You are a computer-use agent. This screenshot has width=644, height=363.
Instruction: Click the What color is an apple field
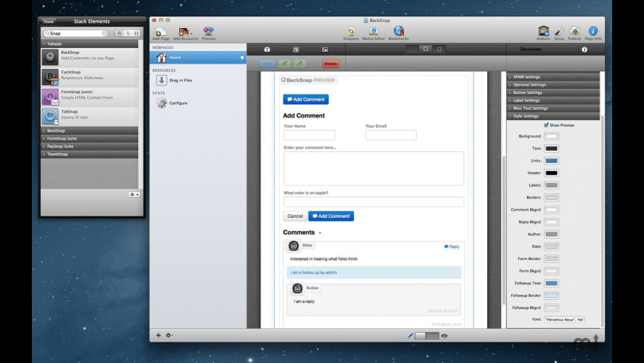(x=374, y=202)
